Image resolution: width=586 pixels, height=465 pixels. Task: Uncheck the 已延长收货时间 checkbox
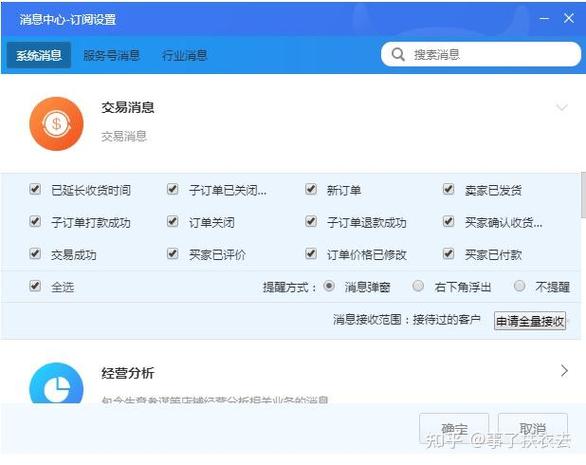pyautogui.click(x=35, y=189)
